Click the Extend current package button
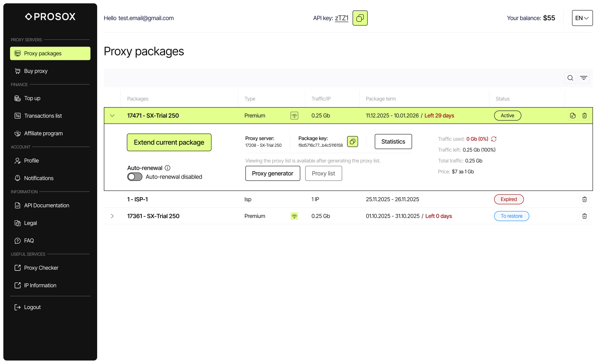 pos(169,142)
